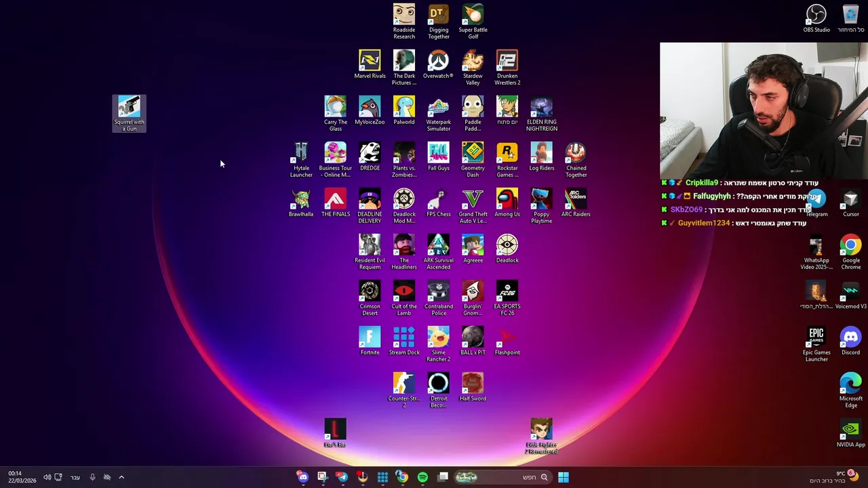Open Telegram from the taskbar
This screenshot has height=488, width=868.
click(342, 477)
